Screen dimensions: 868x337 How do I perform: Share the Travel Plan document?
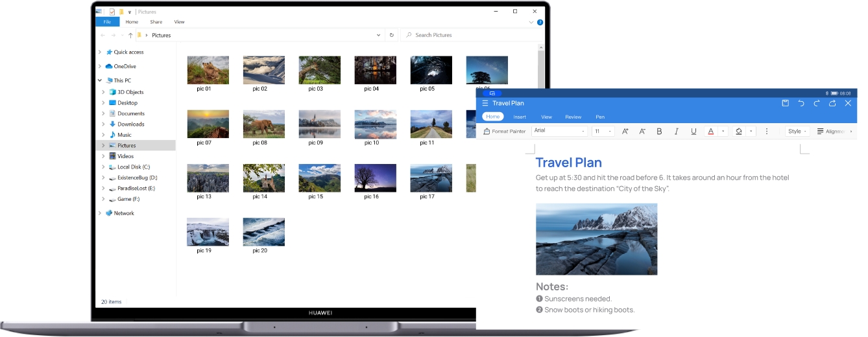pyautogui.click(x=832, y=103)
